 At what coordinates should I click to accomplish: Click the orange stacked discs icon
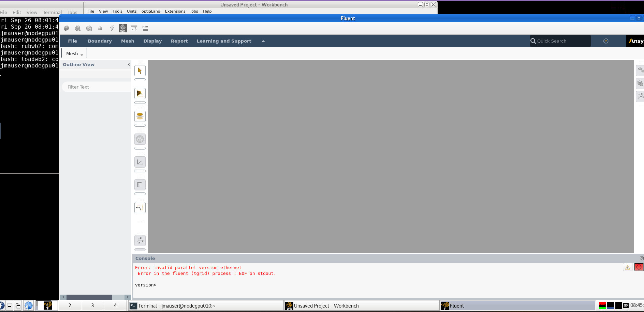(x=140, y=116)
